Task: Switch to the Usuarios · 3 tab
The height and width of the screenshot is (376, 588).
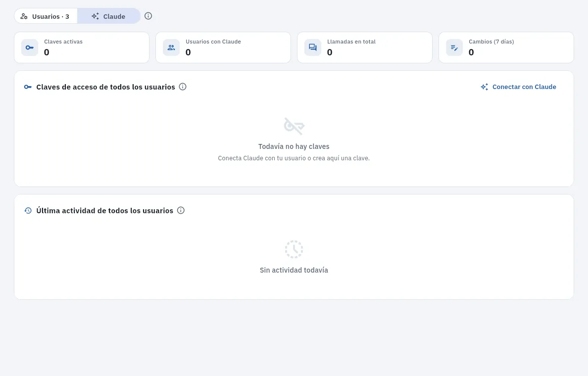Action: pyautogui.click(x=46, y=16)
